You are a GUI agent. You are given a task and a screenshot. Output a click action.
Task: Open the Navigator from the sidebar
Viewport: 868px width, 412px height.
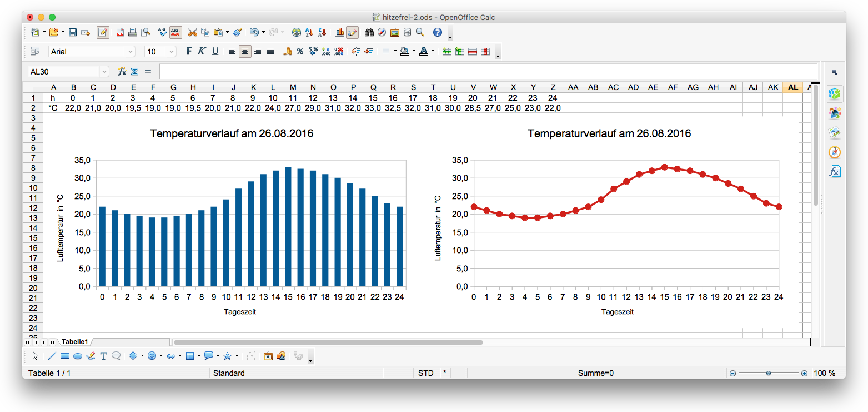834,152
